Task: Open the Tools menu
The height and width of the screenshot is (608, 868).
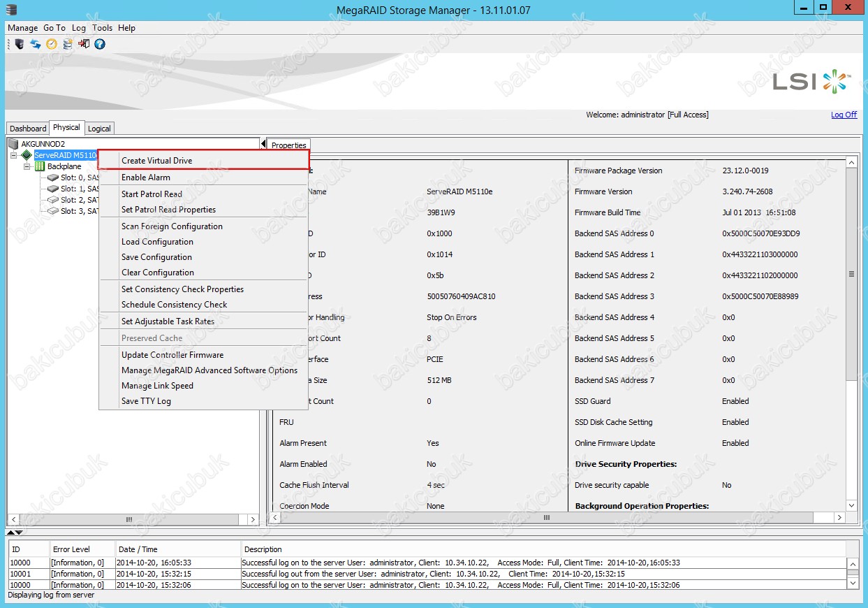Action: click(x=102, y=28)
